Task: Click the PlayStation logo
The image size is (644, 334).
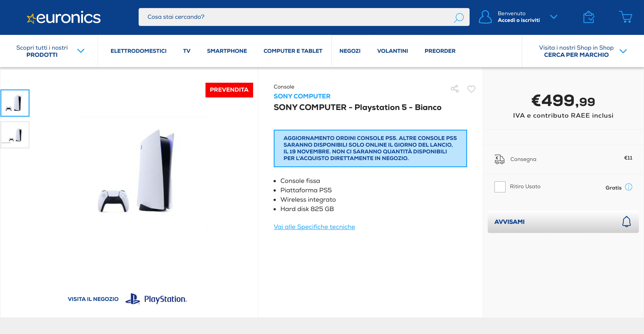Action: coord(156,299)
